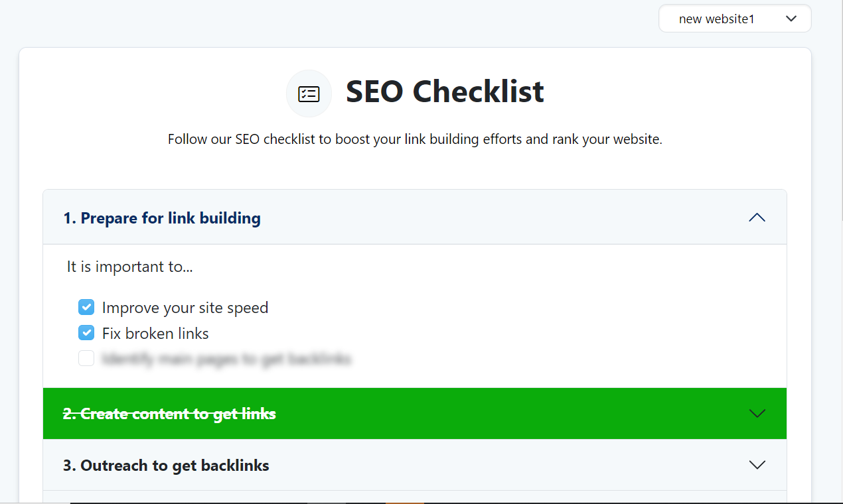Image resolution: width=843 pixels, height=504 pixels.
Task: Click the blurred checklist item text
Action: pyautogui.click(x=226, y=359)
